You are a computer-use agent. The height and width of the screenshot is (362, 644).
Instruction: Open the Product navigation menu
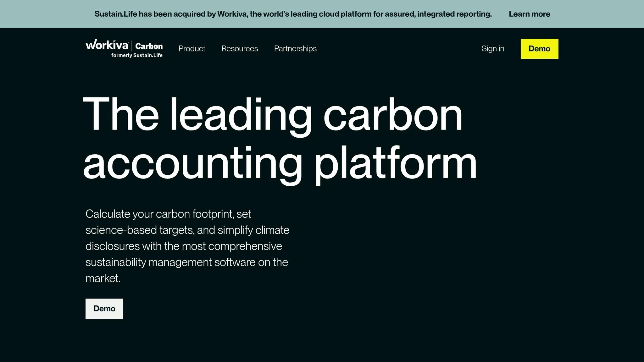[x=192, y=49]
